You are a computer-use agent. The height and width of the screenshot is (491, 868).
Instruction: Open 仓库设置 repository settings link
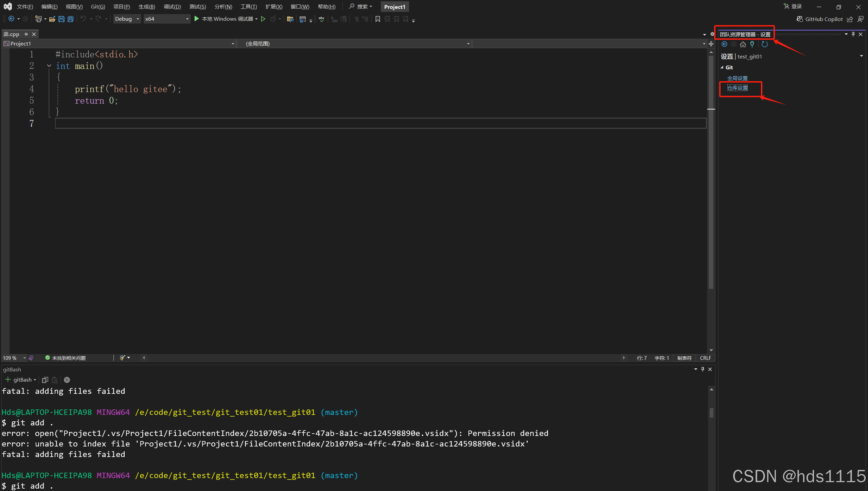737,88
